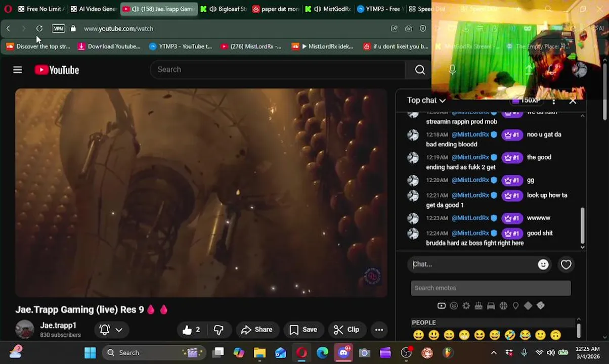
Task: Toggle the Opera VPN badge
Action: point(58,29)
